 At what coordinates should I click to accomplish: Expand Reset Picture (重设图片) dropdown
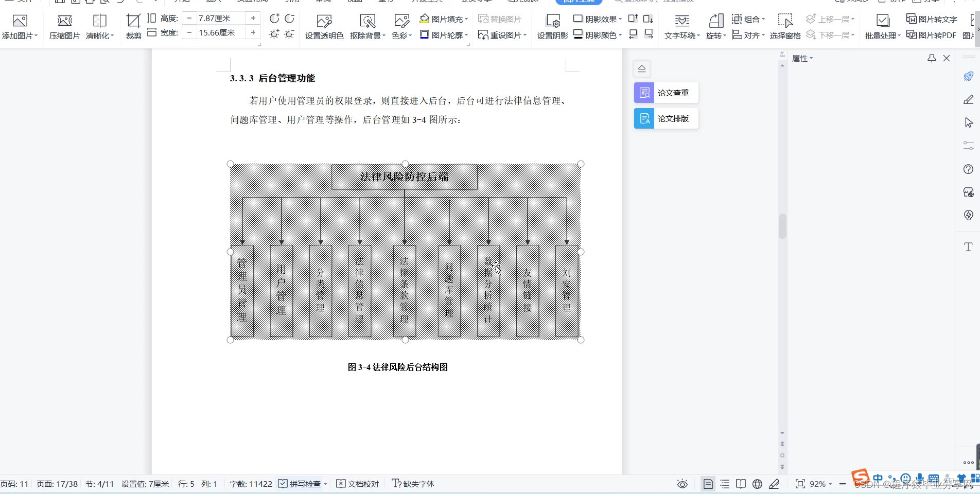[x=525, y=35]
